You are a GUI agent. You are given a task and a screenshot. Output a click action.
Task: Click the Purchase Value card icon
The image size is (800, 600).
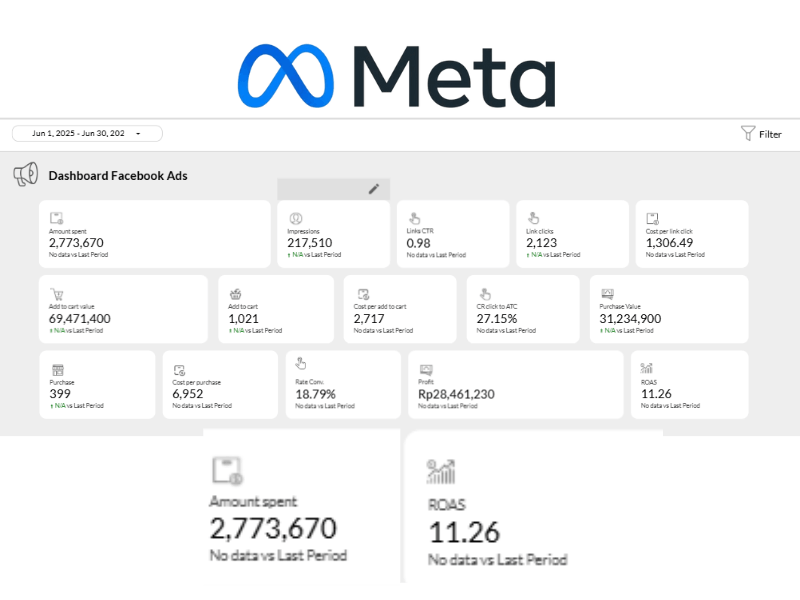607,293
